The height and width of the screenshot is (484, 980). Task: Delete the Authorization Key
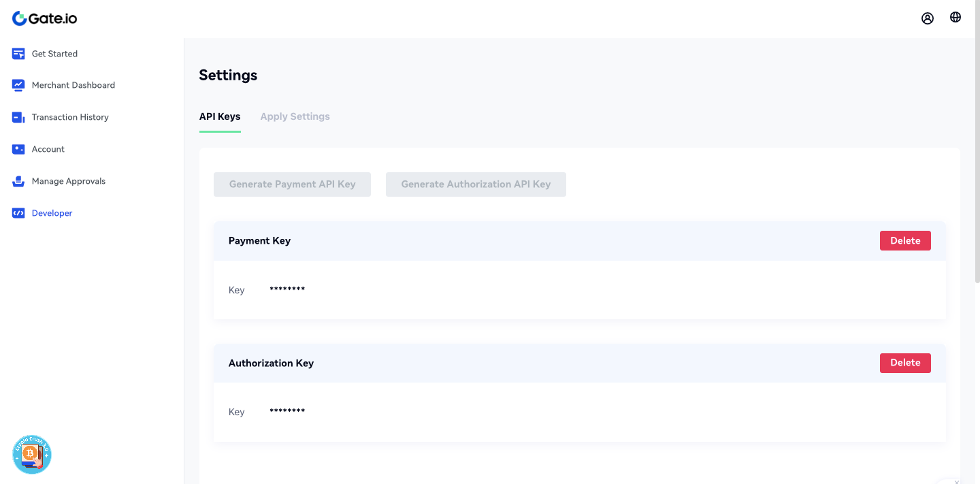(905, 363)
